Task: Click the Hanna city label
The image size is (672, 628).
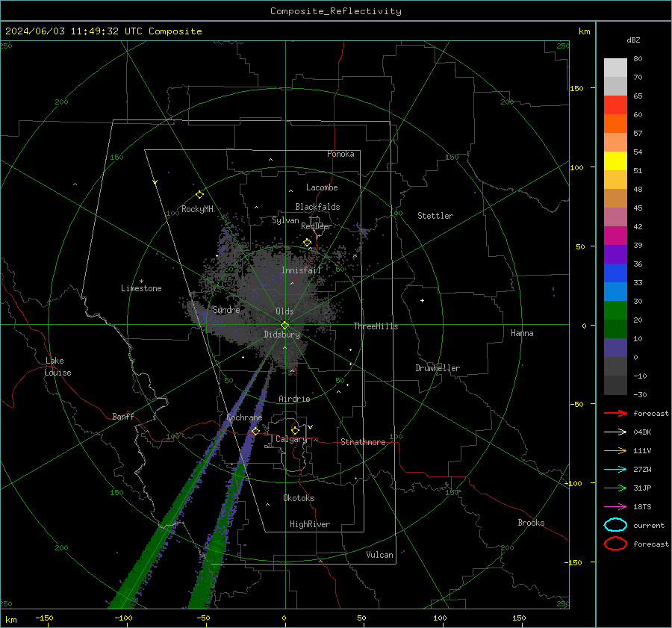Action: pyautogui.click(x=522, y=333)
